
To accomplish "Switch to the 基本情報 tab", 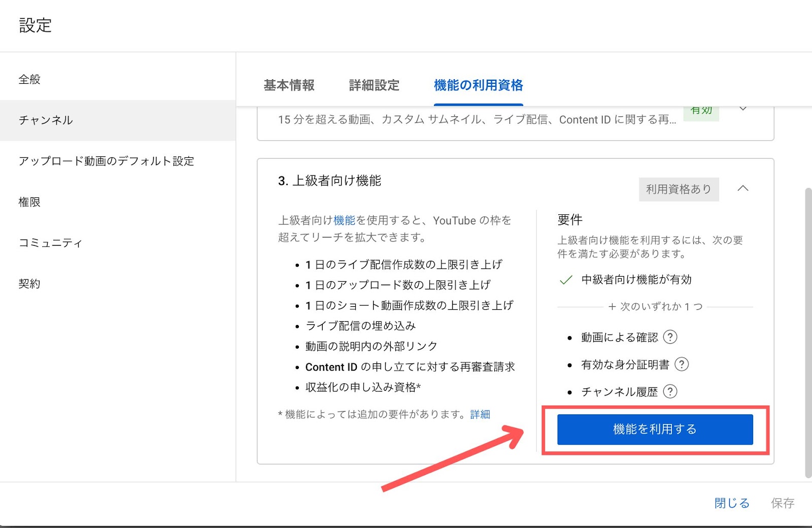I will (289, 85).
